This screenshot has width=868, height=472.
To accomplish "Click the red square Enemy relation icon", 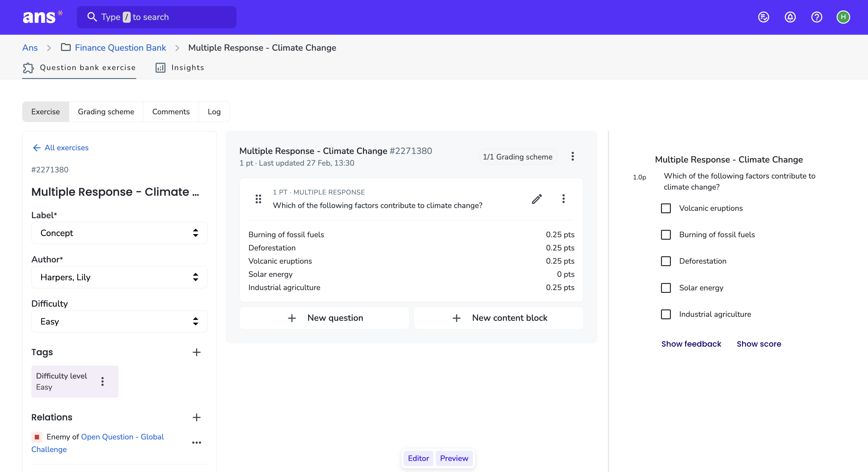I will point(37,437).
